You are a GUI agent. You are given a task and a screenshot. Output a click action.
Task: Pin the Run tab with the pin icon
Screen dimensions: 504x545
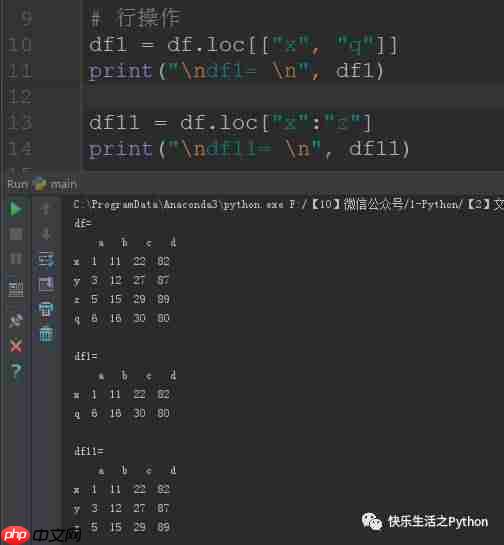click(16, 320)
